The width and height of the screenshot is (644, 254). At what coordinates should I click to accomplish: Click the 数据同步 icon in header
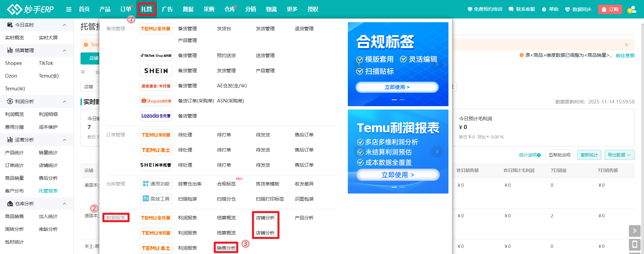[568, 9]
